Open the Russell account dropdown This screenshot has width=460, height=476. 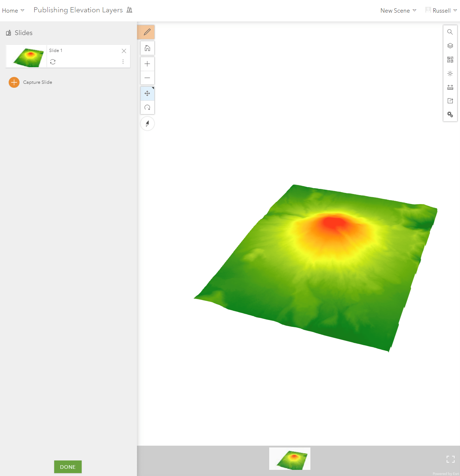click(441, 10)
